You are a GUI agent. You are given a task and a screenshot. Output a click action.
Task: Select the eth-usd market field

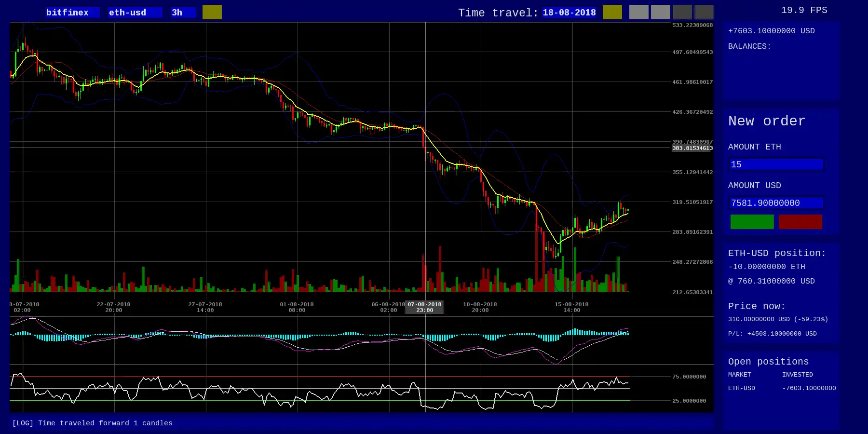pos(135,13)
